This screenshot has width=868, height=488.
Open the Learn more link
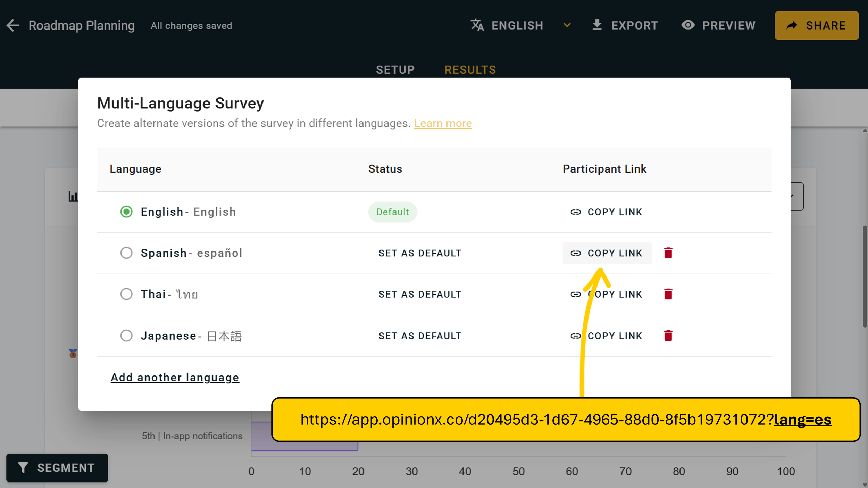(x=443, y=123)
